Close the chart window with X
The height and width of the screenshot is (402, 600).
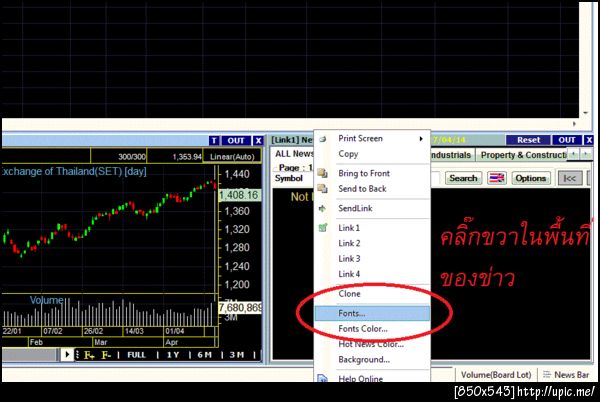click(x=258, y=140)
